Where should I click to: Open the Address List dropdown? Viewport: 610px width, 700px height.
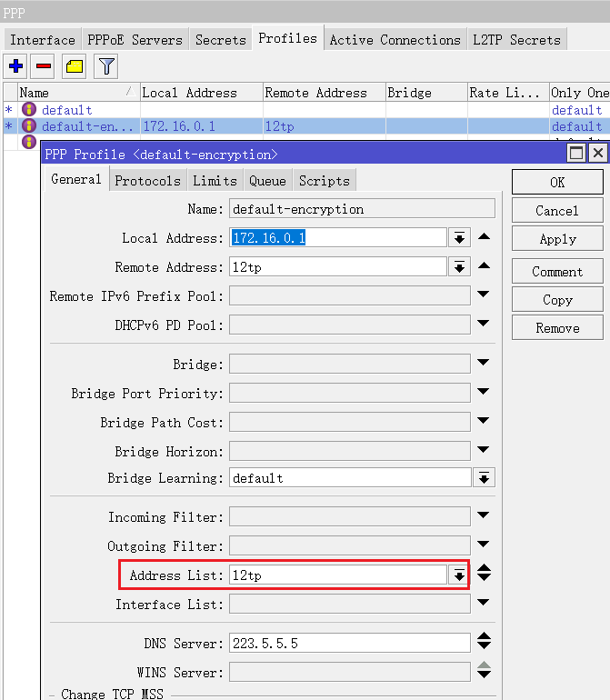pos(460,575)
